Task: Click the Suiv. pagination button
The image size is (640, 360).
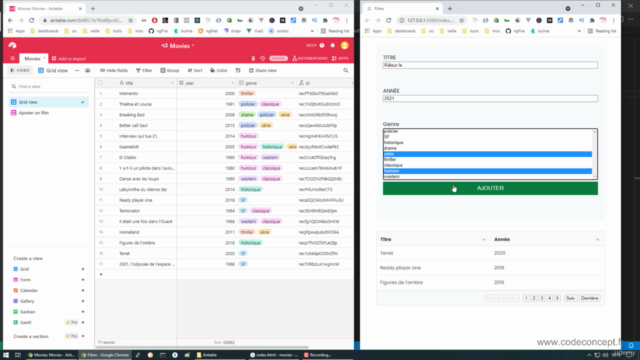Action: click(570, 298)
